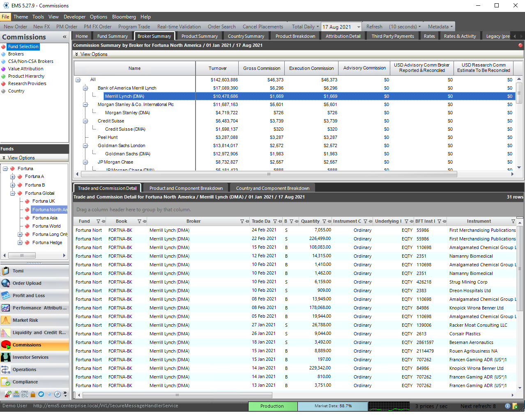Open the Compliance clipboard icon
The width and height of the screenshot is (525, 420).
[x=6, y=382]
